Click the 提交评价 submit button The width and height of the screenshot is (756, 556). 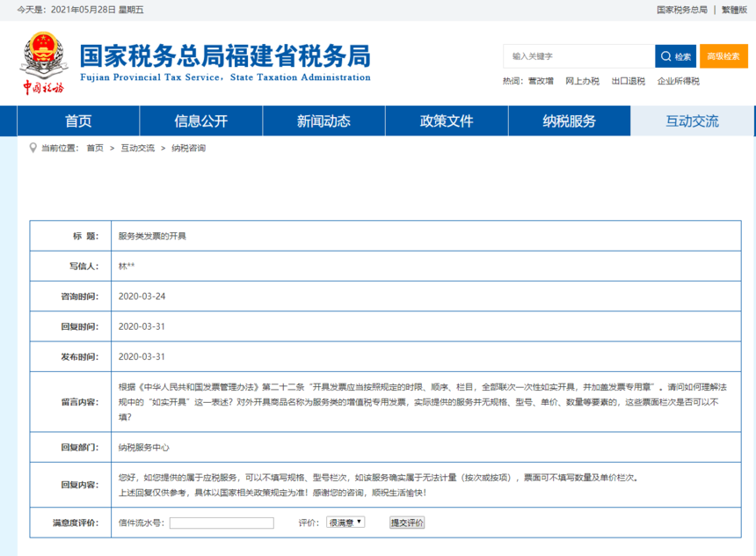407,523
